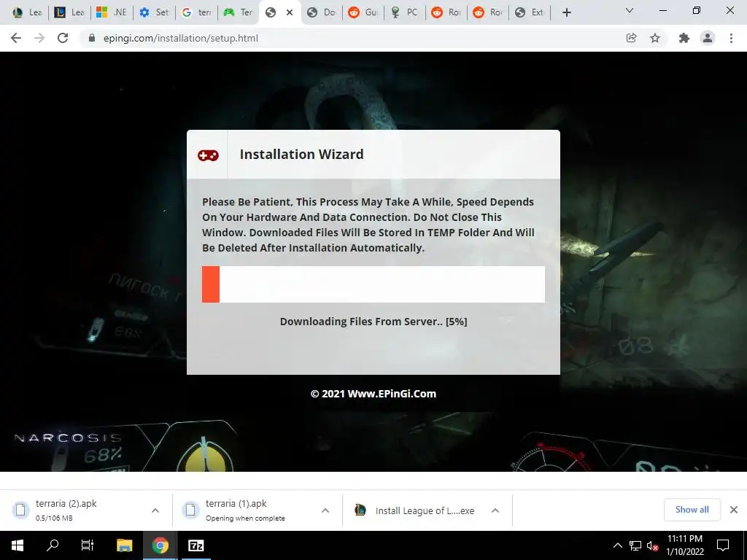Screen dimensions: 747x560
Task: Click the Chrome taskbar icon
Action: [160, 545]
